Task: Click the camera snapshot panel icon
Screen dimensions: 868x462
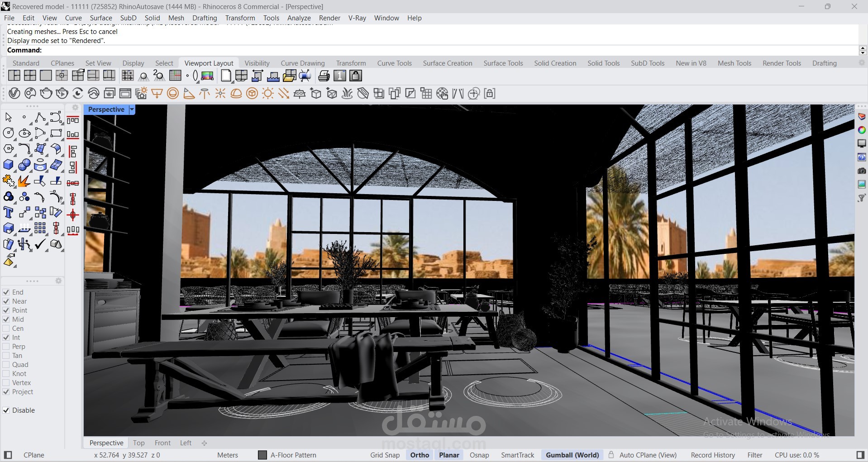Action: [862, 171]
